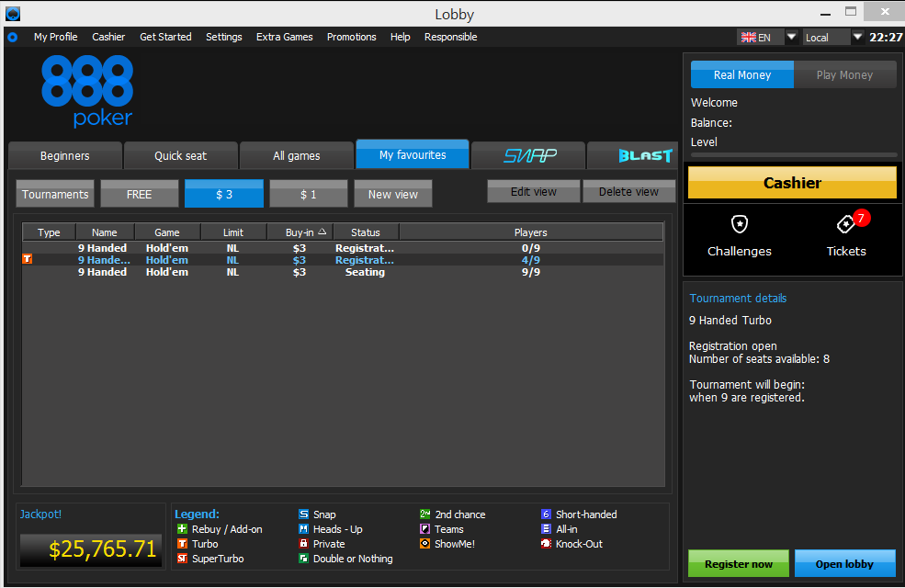Click the Heads-Up legend icon
The height and width of the screenshot is (588, 905).
click(x=303, y=528)
